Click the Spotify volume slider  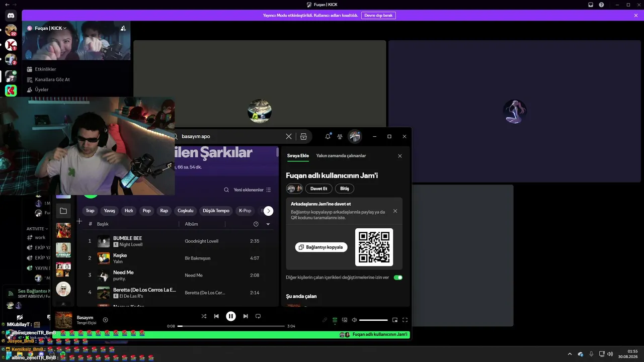tap(373, 320)
